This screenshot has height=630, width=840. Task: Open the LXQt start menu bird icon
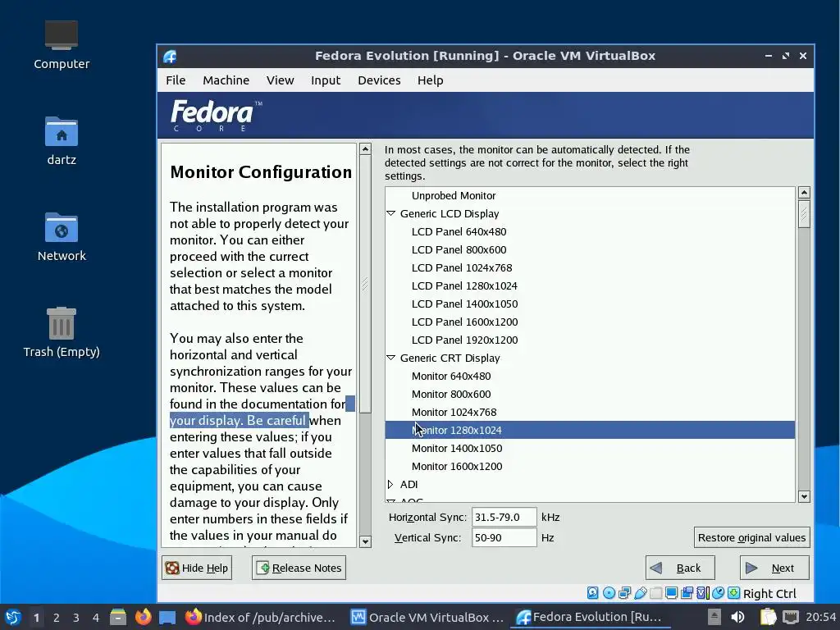coord(13,617)
